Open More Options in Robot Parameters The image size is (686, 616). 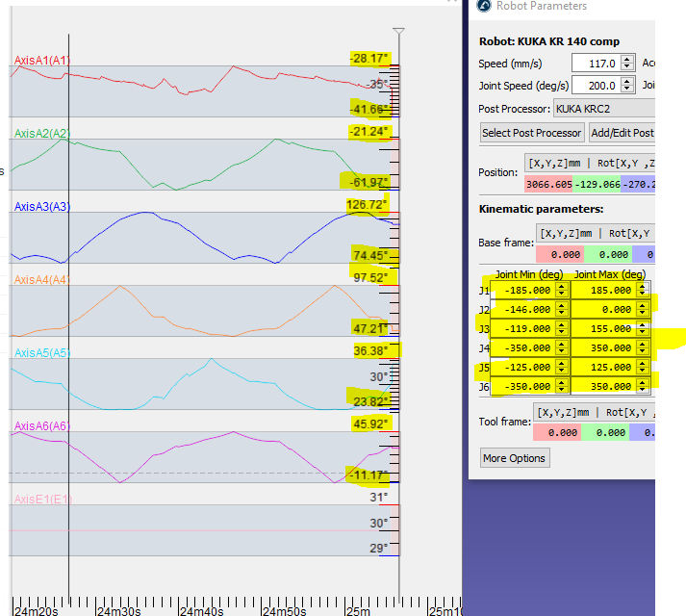coord(515,458)
